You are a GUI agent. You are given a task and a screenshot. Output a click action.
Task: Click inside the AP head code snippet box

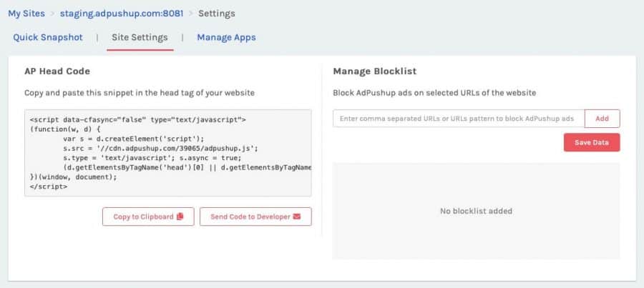168,153
